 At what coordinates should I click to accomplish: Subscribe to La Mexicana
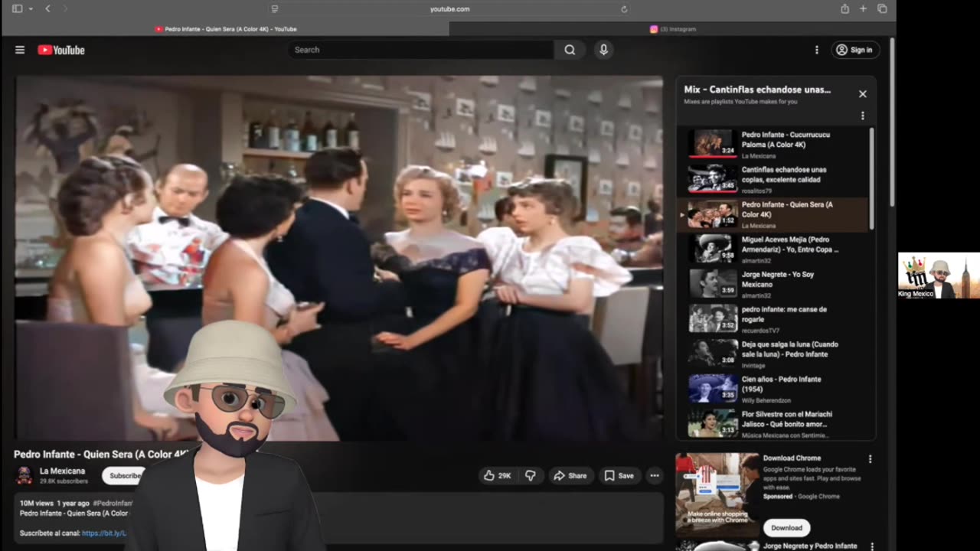point(124,475)
